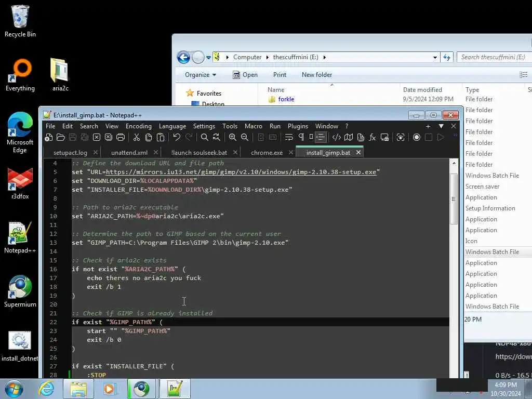
Task: Click the Save file icon in Notepad++ toolbar
Action: 73,137
